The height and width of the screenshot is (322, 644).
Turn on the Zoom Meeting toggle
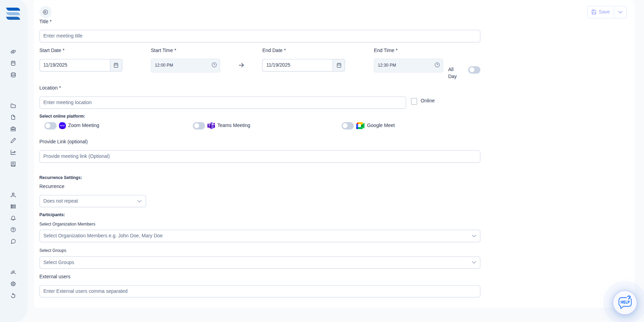50,126
